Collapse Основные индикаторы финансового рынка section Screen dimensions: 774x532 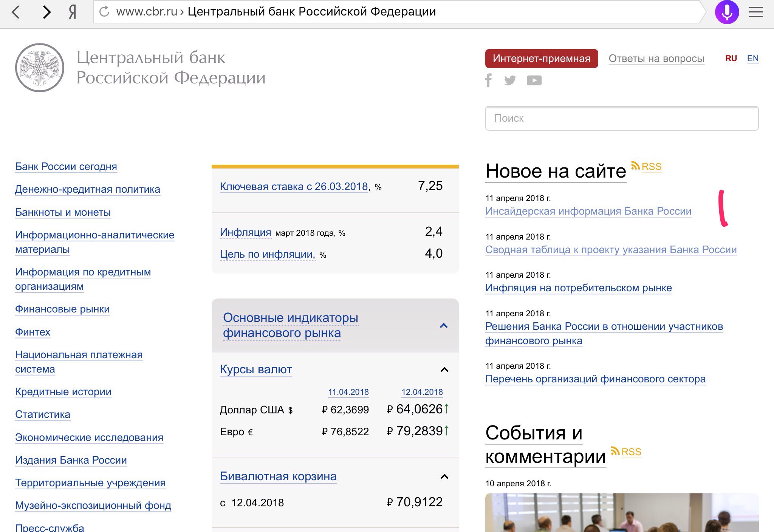(444, 326)
